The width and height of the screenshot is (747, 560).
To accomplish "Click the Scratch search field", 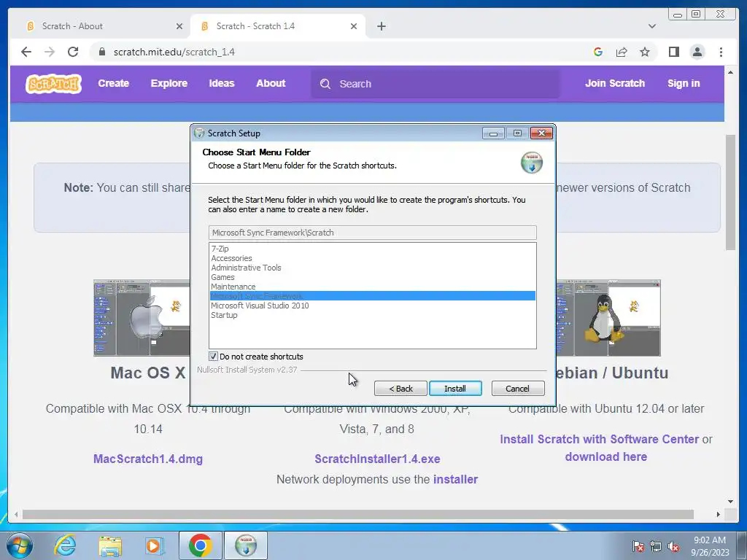I will [x=436, y=84].
